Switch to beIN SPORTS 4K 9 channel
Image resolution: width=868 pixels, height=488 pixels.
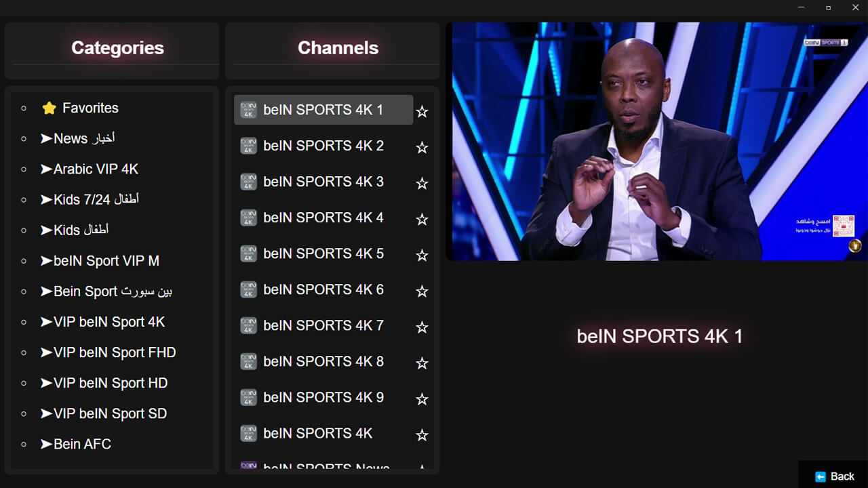(323, 397)
